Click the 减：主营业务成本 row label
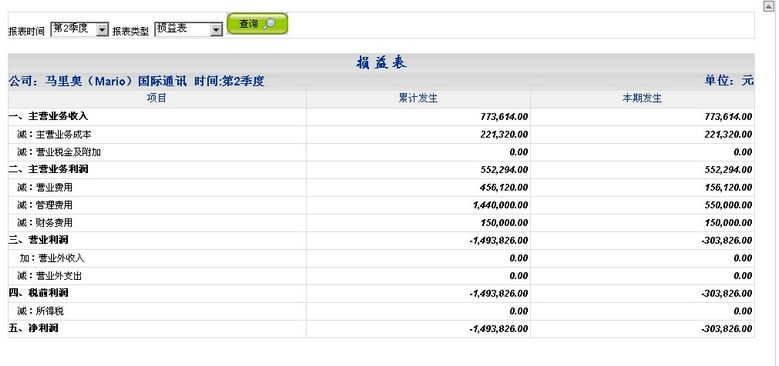 click(x=54, y=134)
